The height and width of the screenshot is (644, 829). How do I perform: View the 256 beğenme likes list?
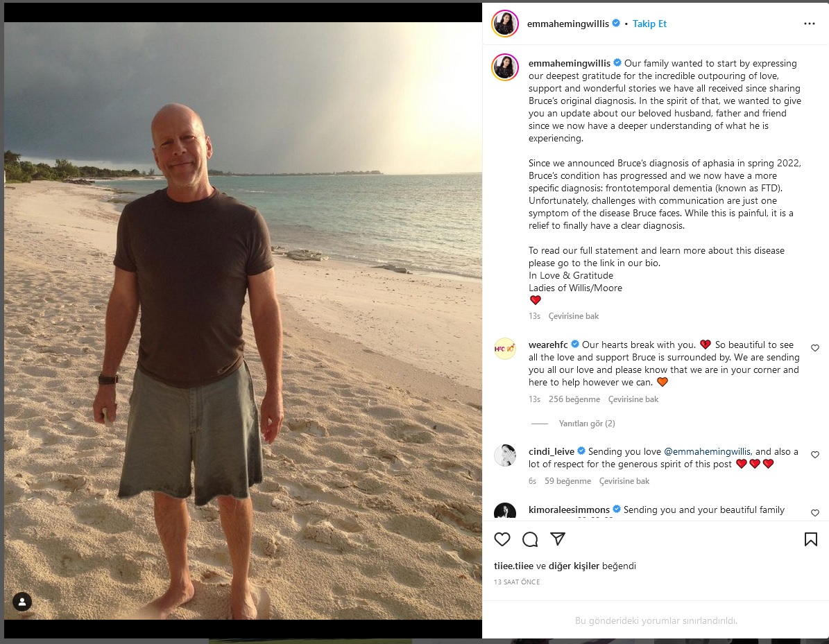coord(574,399)
